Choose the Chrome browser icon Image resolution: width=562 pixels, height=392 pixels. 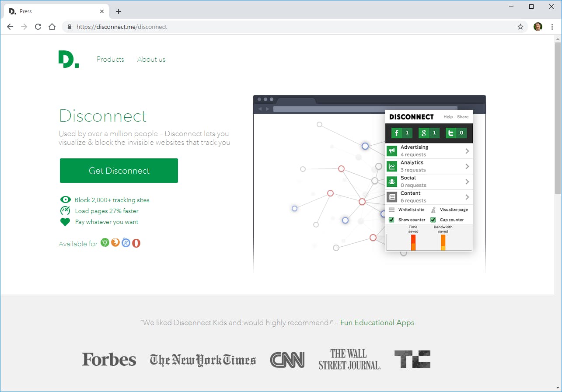coord(105,242)
